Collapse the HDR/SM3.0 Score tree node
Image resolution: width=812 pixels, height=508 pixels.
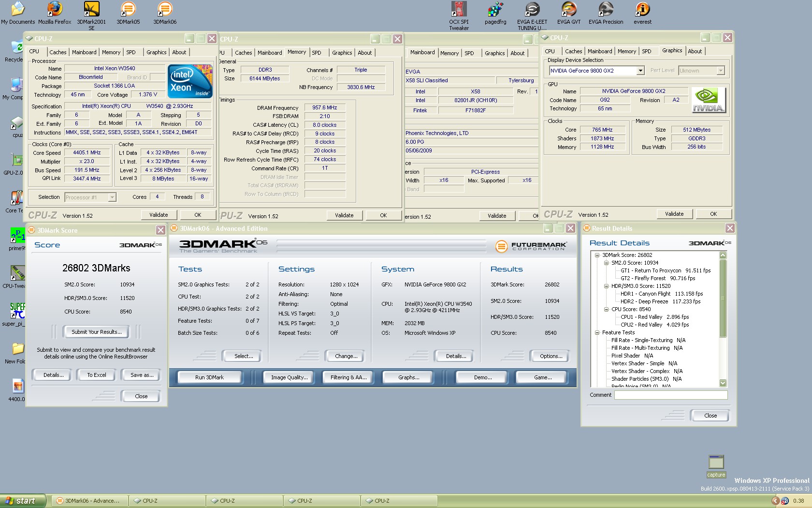606,286
